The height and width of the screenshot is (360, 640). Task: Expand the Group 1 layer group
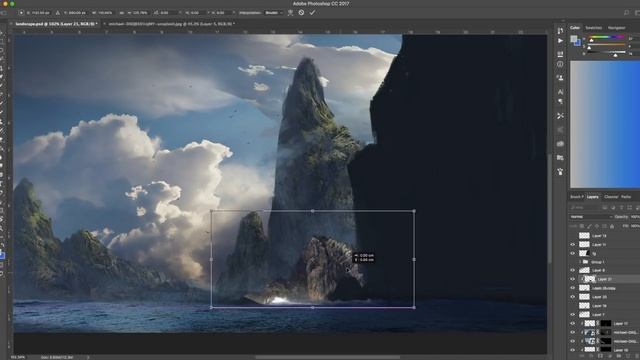coord(580,262)
